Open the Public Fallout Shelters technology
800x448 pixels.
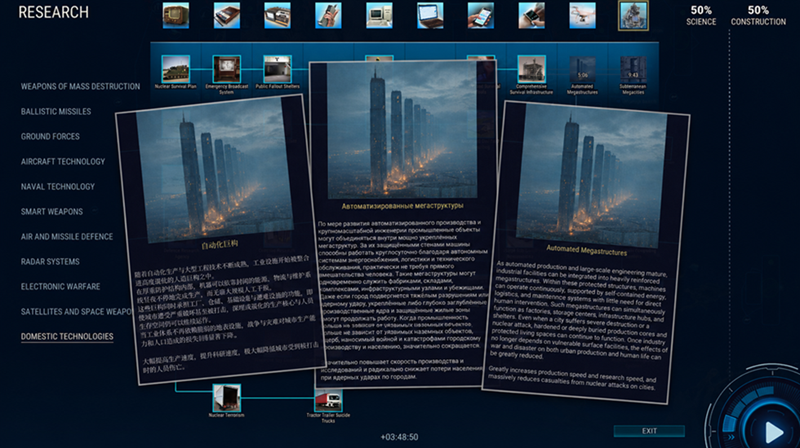pyautogui.click(x=278, y=69)
